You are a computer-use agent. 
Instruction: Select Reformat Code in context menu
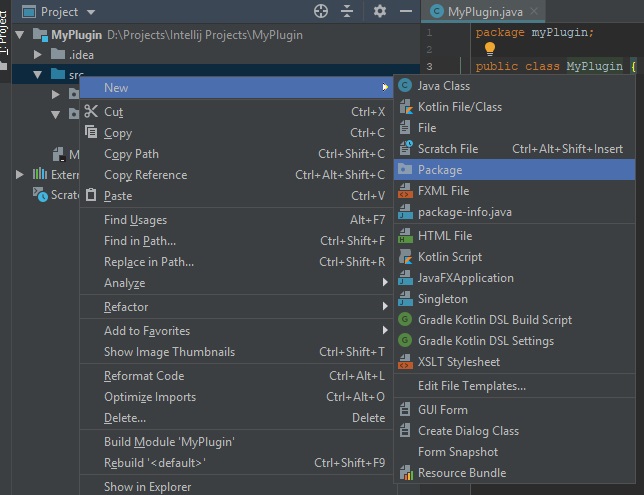point(144,376)
